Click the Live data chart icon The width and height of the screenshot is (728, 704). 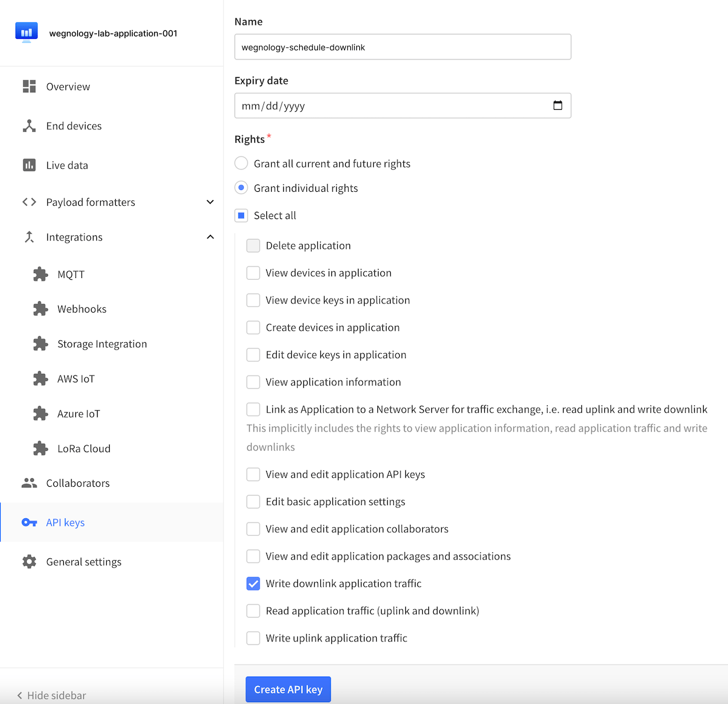tap(29, 165)
